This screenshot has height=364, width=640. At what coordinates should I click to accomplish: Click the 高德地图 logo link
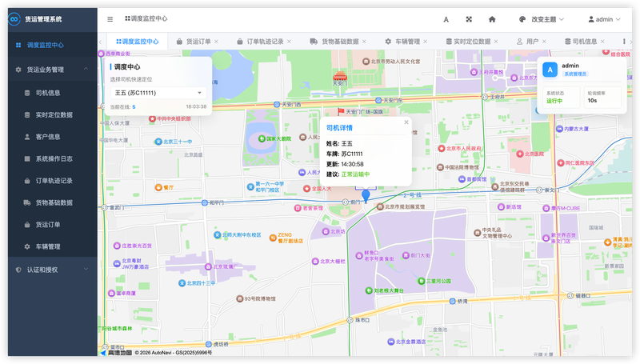[116, 353]
